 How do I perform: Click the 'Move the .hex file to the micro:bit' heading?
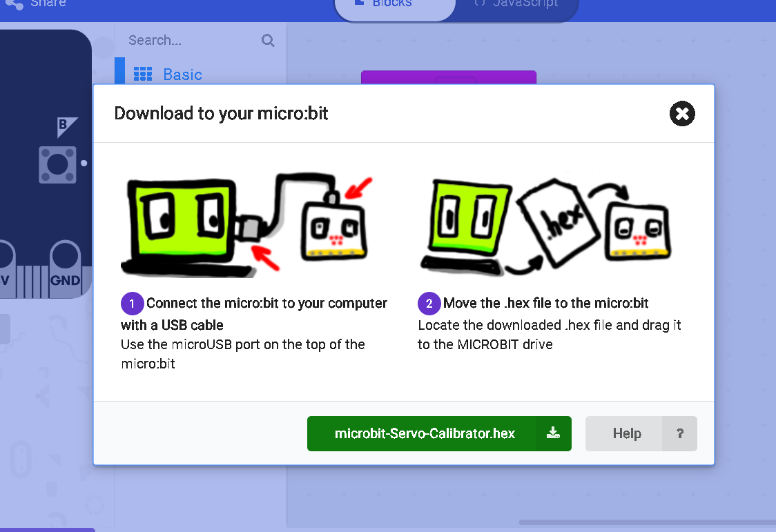click(x=545, y=303)
